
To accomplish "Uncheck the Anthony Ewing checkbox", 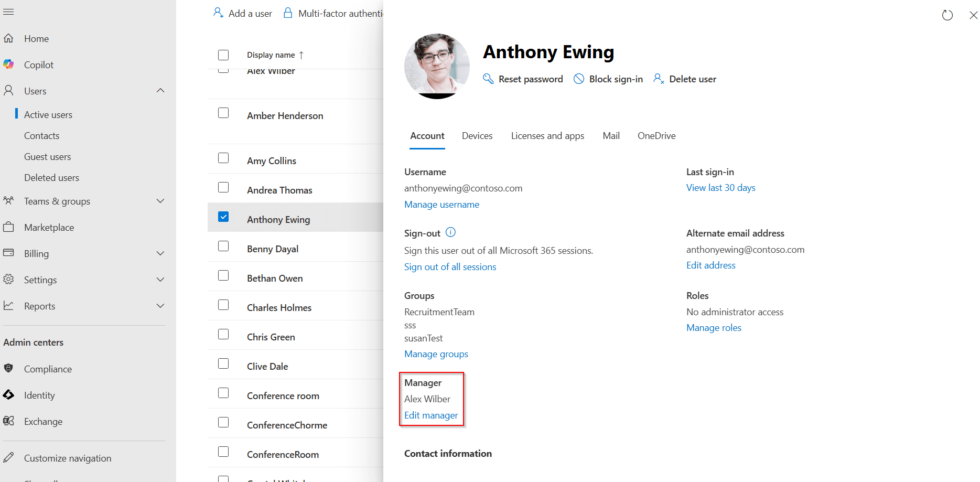I will coord(223,217).
